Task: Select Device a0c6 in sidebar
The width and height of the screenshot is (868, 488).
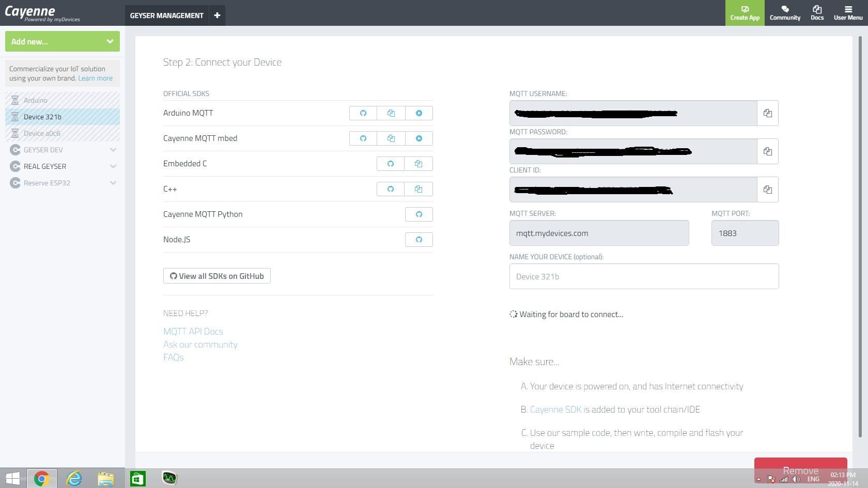Action: 63,133
